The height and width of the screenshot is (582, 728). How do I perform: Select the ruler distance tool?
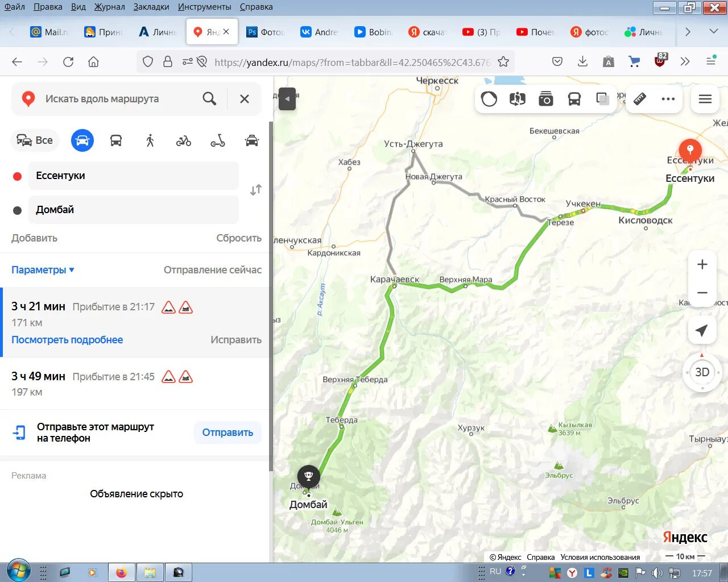point(640,99)
